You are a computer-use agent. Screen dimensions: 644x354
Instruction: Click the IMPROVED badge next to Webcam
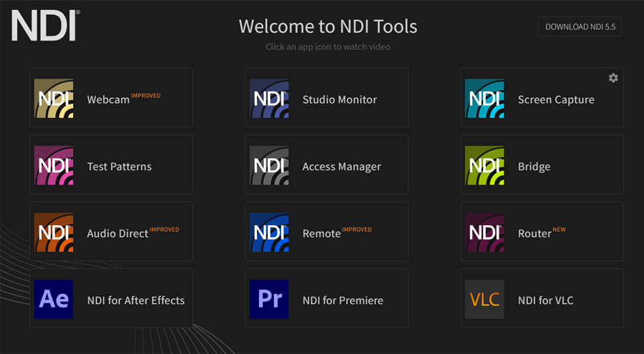pos(146,96)
